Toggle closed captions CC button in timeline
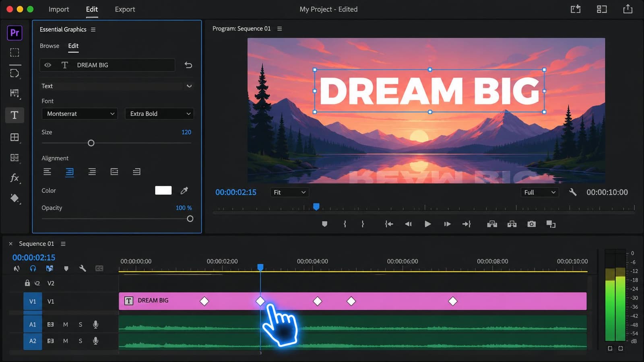 pyautogui.click(x=99, y=268)
